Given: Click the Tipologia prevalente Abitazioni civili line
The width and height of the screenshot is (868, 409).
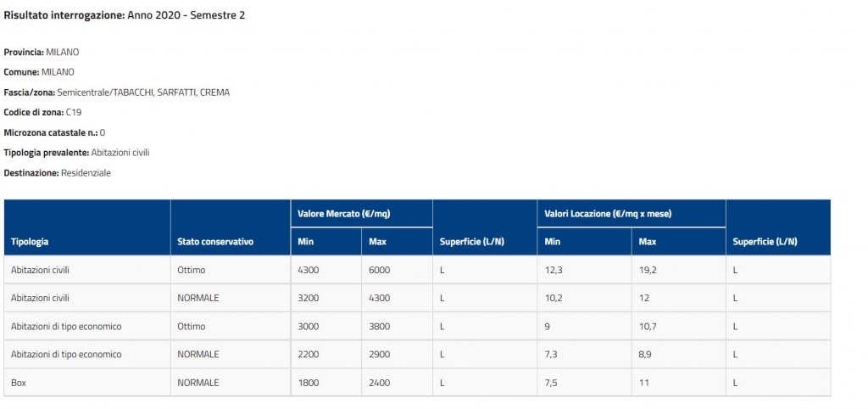Looking at the screenshot, I should [76, 153].
